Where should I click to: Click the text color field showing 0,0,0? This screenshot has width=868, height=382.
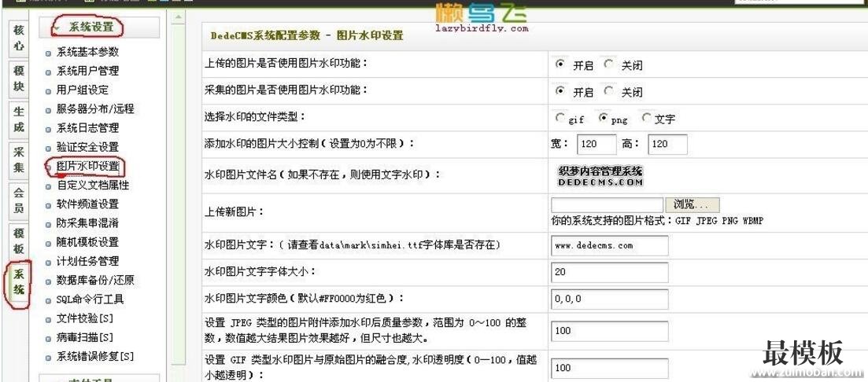[609, 299]
